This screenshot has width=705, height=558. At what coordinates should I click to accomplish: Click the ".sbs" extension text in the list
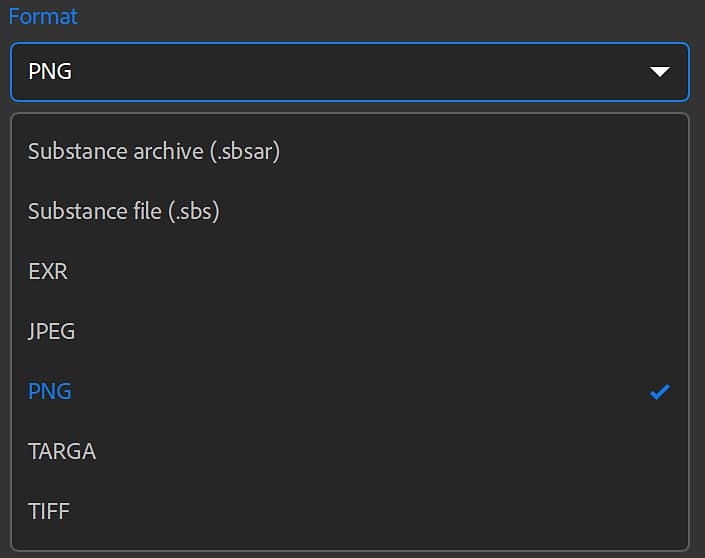pos(195,211)
